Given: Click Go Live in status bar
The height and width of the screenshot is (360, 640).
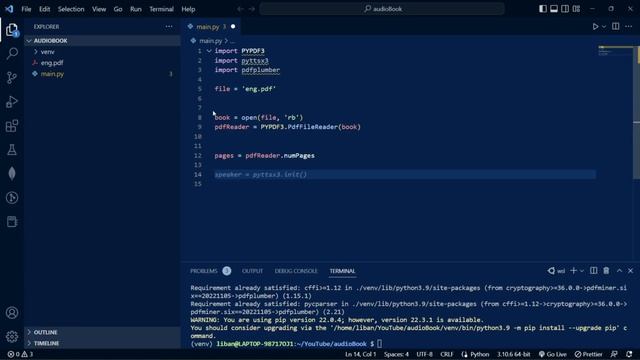Looking at the screenshot, I should click(x=553, y=354).
